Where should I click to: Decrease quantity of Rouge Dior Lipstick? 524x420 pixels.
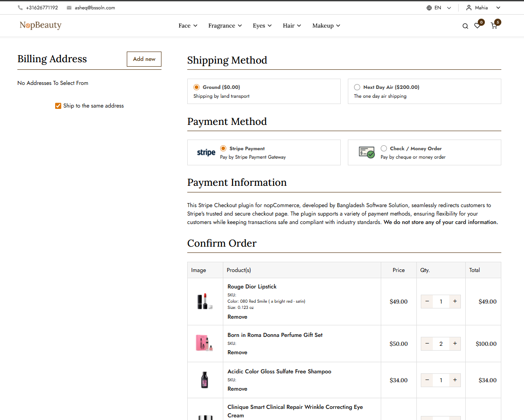point(427,301)
